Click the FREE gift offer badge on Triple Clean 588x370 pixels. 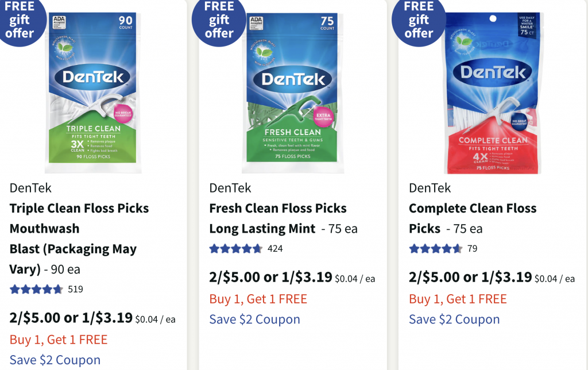tap(20, 20)
